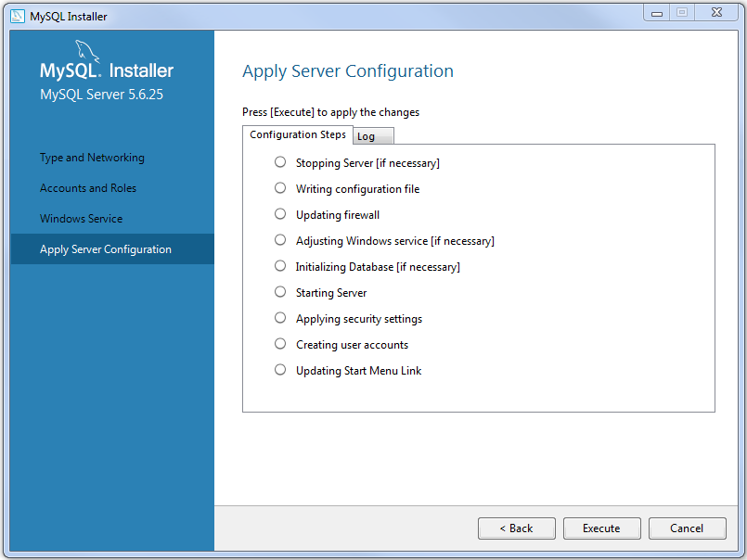This screenshot has height=560, width=747.
Task: Click the 'Apply Server Configuration' page heading
Action: tap(348, 71)
